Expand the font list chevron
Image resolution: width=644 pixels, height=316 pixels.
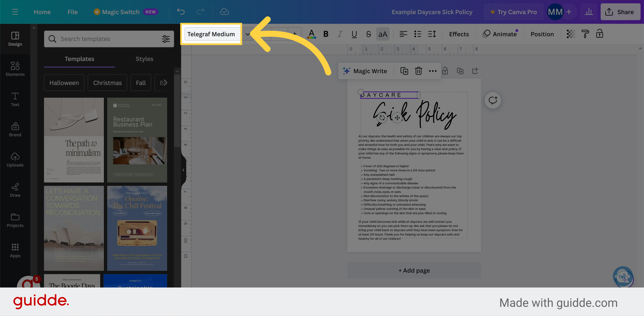coord(247,34)
